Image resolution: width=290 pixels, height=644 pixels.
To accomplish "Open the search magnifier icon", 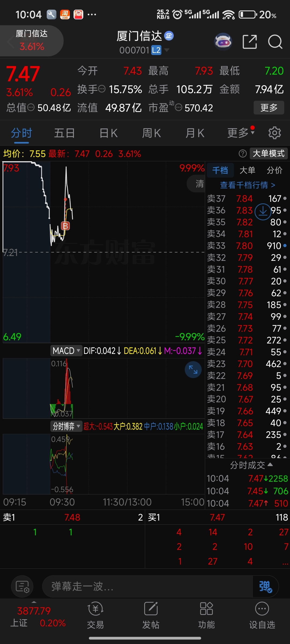I will pos(275,42).
